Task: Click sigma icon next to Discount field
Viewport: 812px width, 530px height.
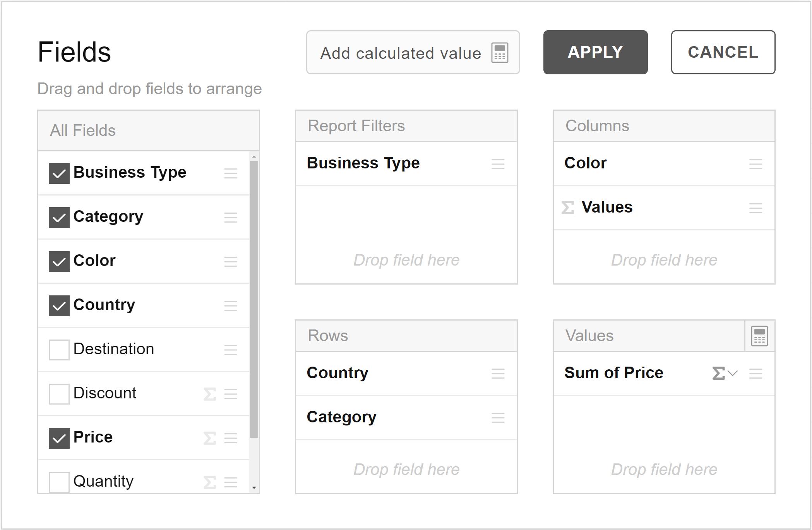Action: 210,394
